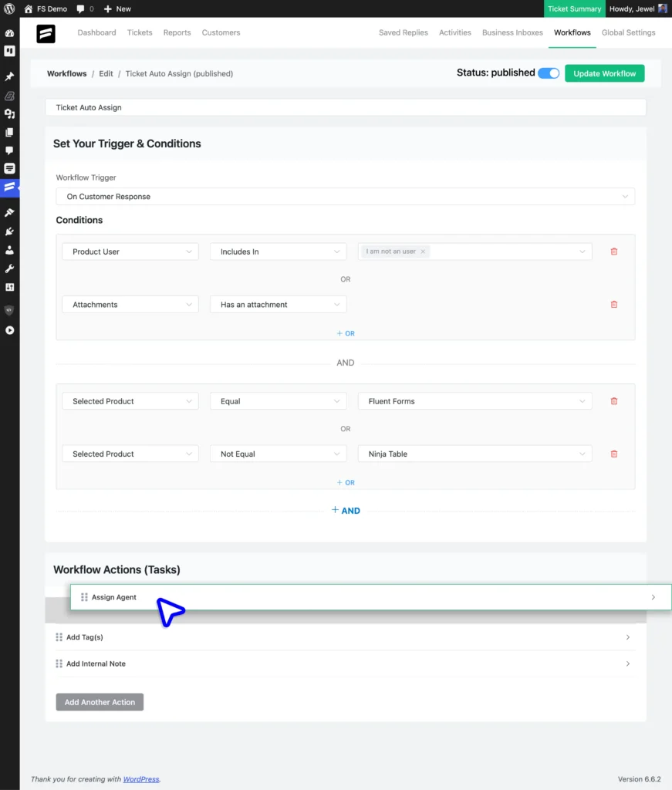Remove the 'I am not an user' tag
The image size is (672, 790).
423,252
